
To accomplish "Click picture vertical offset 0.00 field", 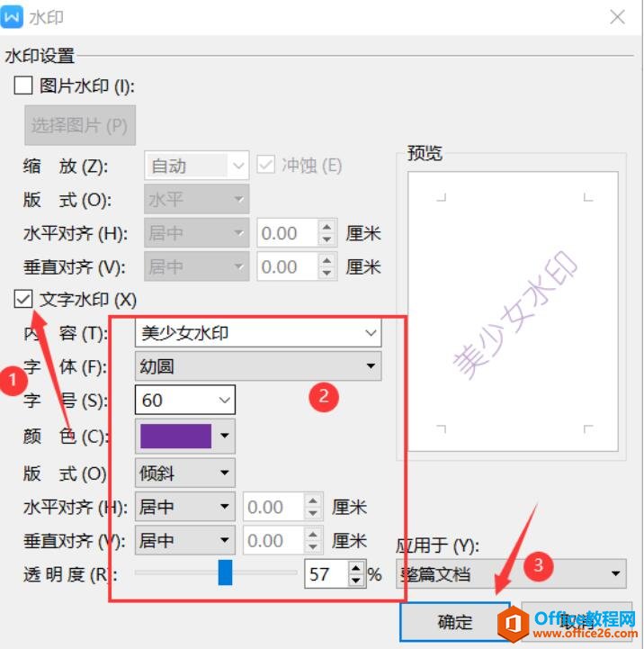I will coord(288,266).
